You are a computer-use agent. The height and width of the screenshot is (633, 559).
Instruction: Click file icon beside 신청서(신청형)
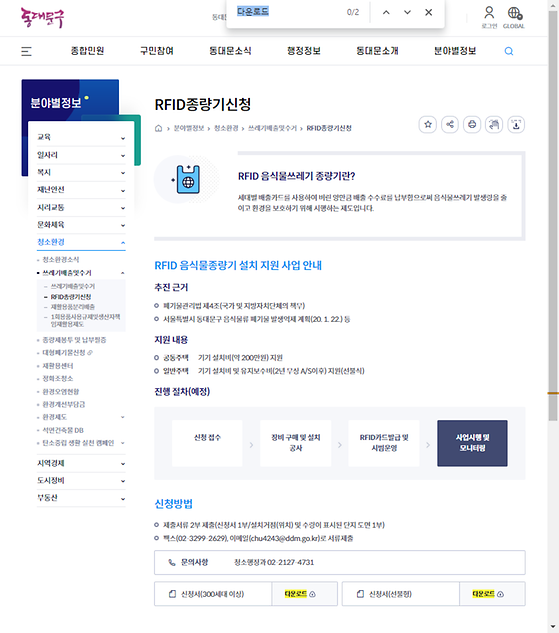click(x=360, y=594)
